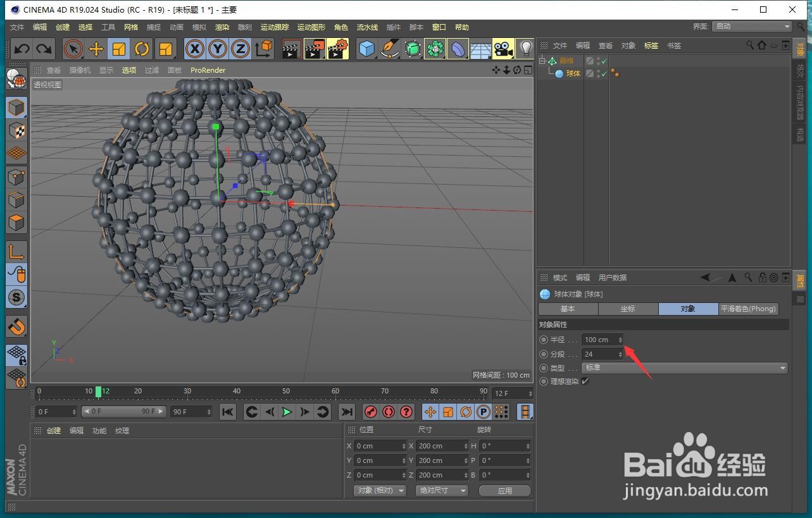Go to start of animation

228,412
